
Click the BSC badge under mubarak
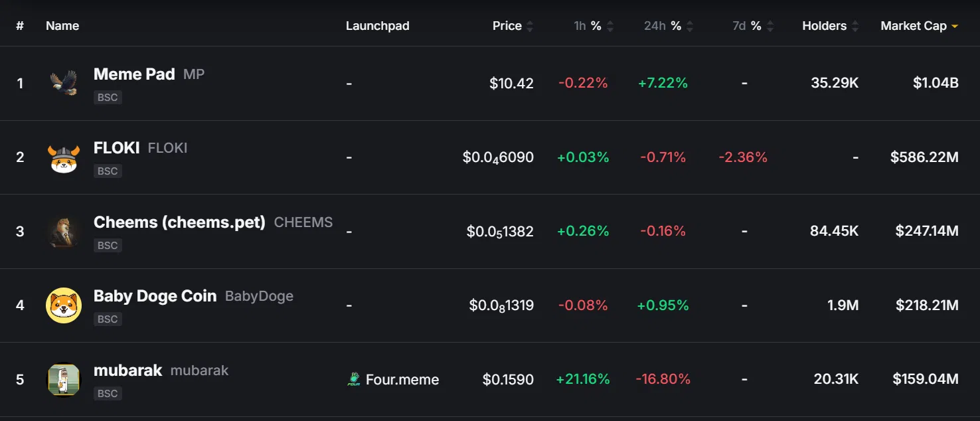[x=108, y=394]
